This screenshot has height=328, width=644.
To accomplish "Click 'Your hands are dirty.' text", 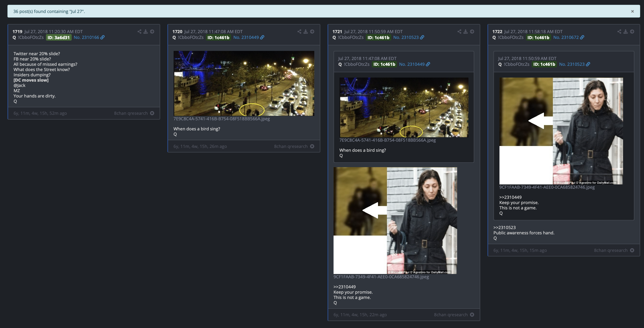I will coord(34,96).
